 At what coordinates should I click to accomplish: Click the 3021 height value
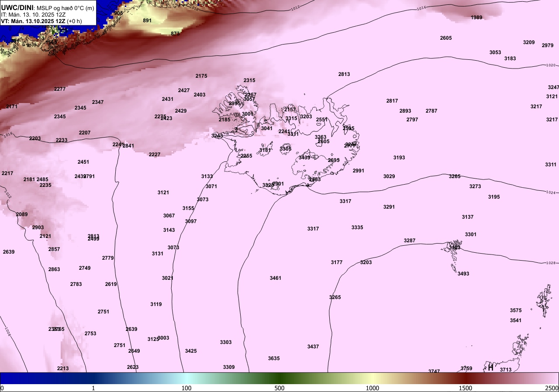(168, 278)
